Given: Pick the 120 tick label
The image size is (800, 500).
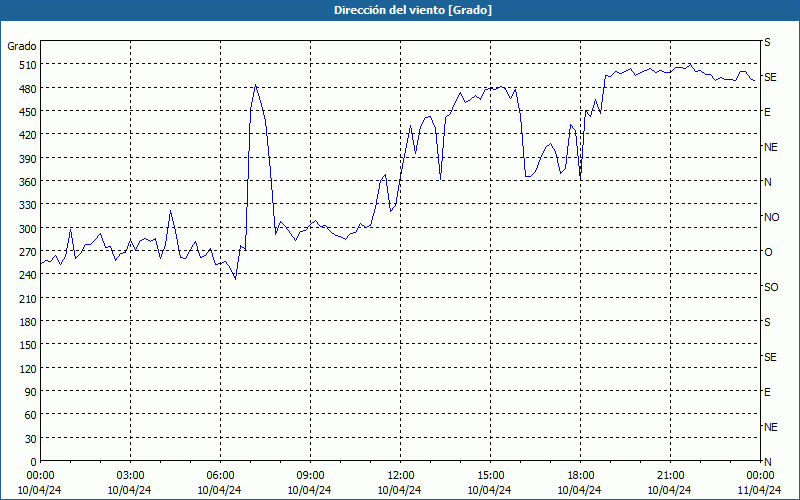Looking at the screenshot, I should pyautogui.click(x=29, y=368).
